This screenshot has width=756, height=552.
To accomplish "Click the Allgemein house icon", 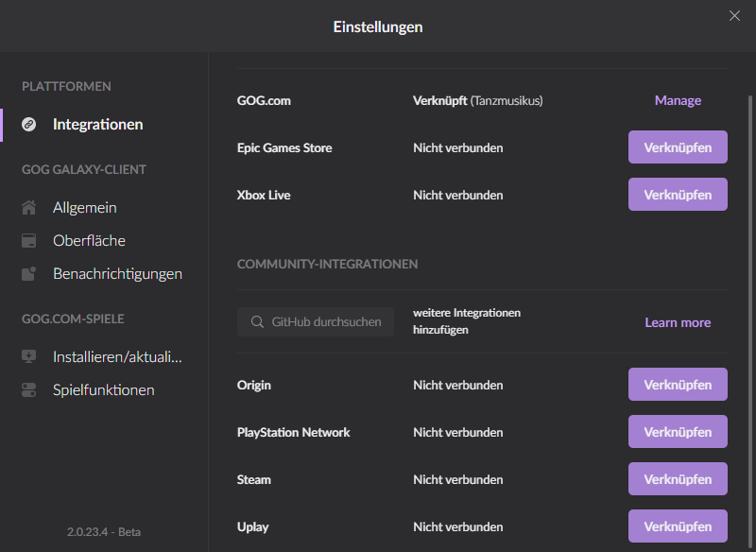I will (29, 207).
